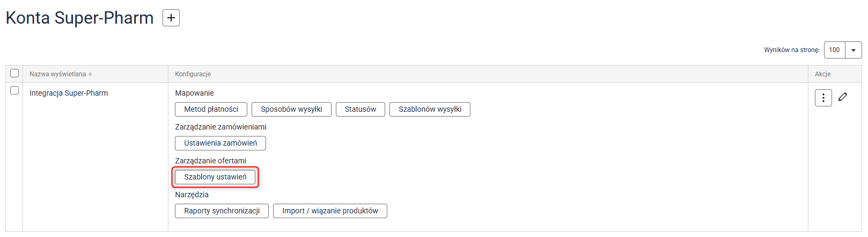Click the Konfiguracje column header

pyautogui.click(x=193, y=74)
